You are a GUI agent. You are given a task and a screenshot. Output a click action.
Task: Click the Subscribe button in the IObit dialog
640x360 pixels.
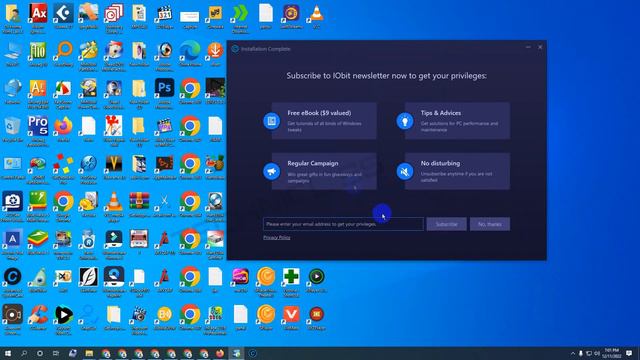(446, 224)
